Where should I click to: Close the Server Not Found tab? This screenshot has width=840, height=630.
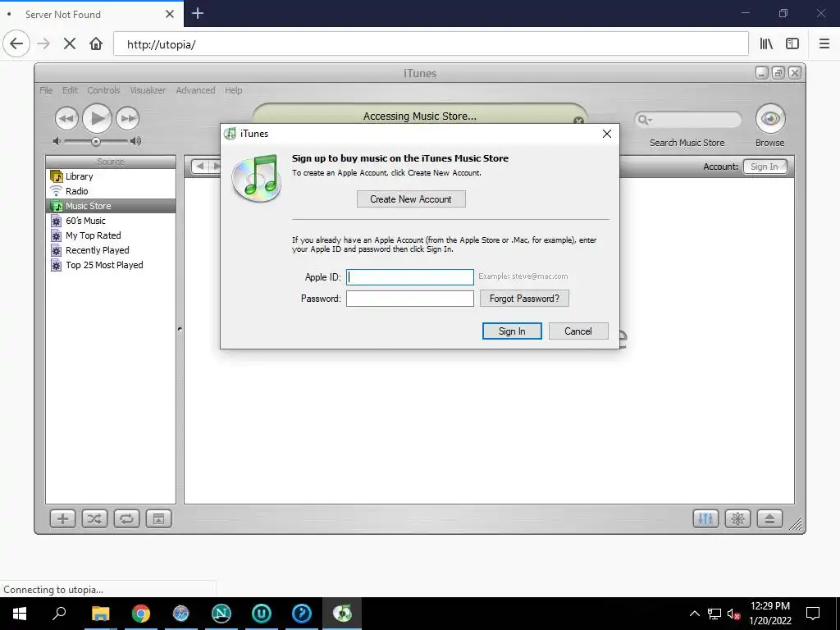[170, 14]
